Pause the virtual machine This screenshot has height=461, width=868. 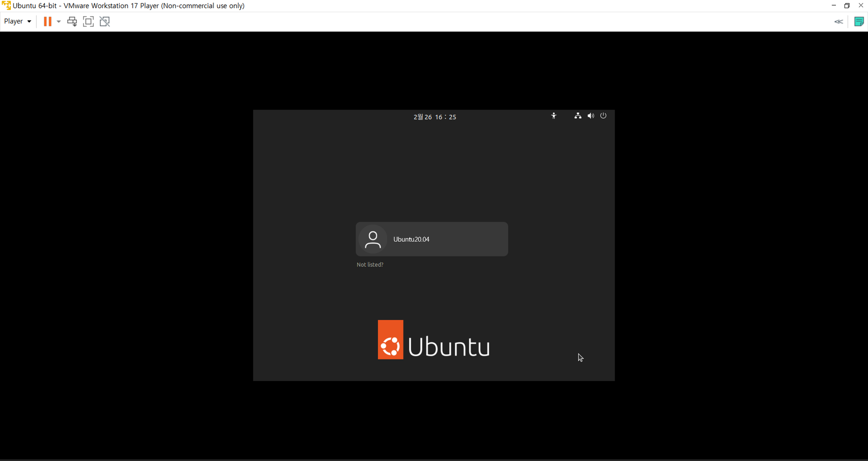pyautogui.click(x=47, y=21)
